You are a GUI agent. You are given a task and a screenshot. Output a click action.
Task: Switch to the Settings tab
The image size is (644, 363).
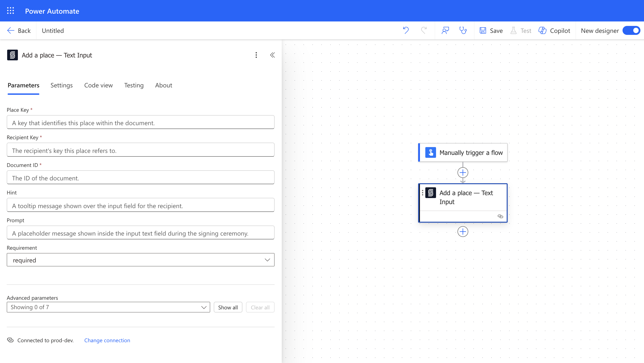[61, 85]
